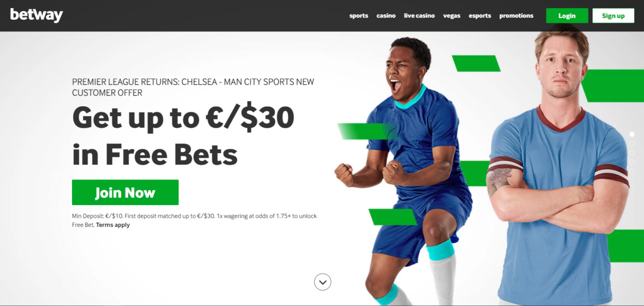
Task: Select the first carousel slide dot
Action: (x=632, y=134)
